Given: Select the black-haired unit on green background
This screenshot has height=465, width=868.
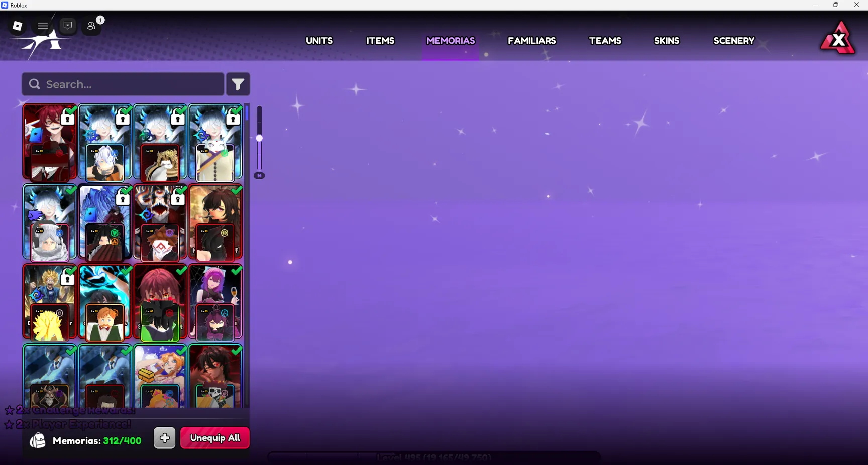Looking at the screenshot, I should coord(160,323).
